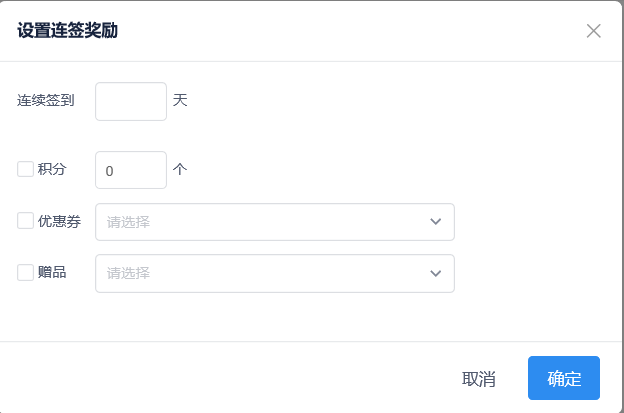Click the 设置连签奖励 dialog title

(68, 31)
